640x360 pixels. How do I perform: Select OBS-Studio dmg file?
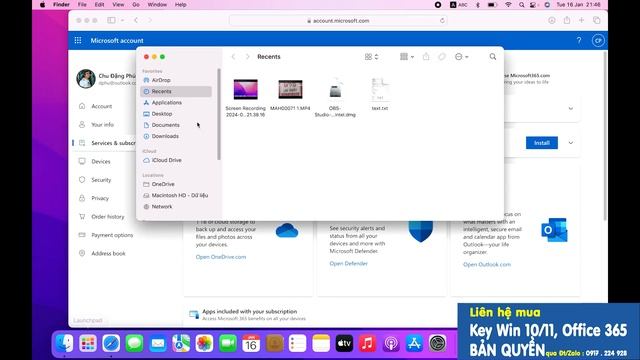click(x=335, y=89)
